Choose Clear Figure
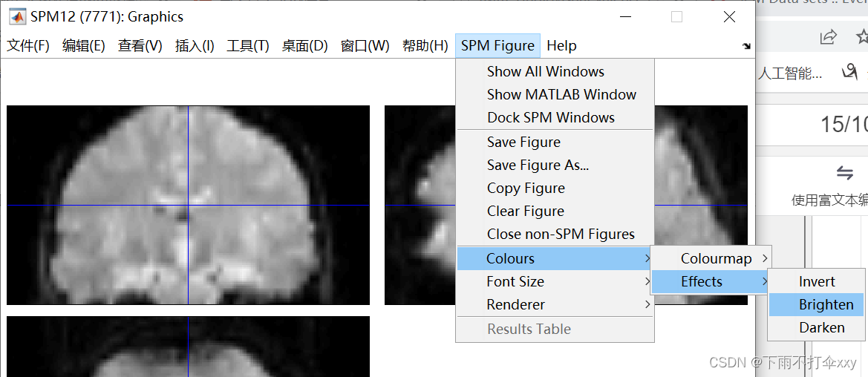The image size is (868, 377). pos(555,211)
